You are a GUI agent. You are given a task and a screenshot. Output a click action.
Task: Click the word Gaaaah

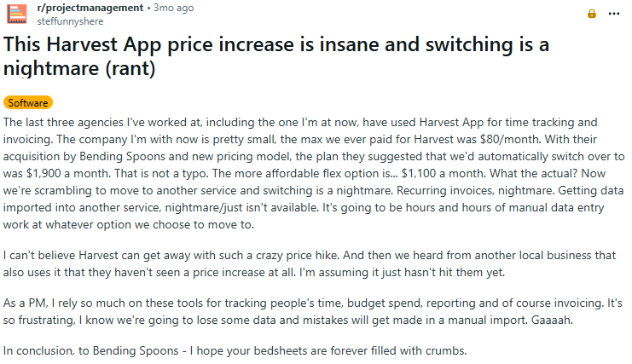point(552,321)
